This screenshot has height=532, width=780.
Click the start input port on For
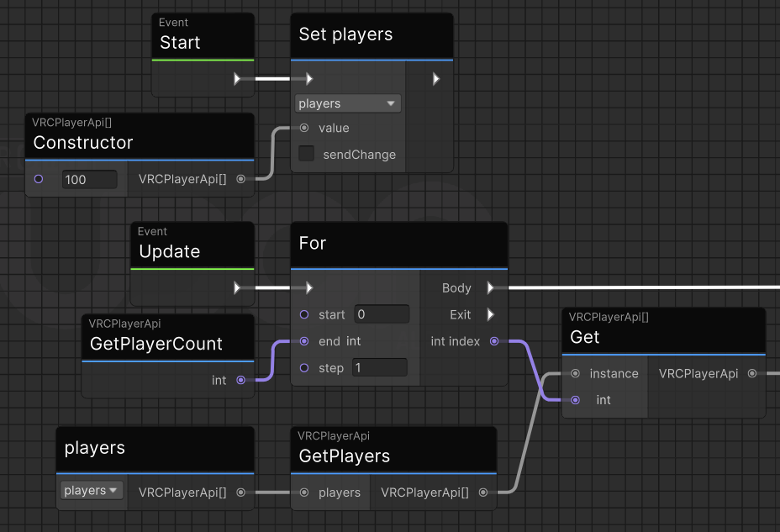click(303, 314)
